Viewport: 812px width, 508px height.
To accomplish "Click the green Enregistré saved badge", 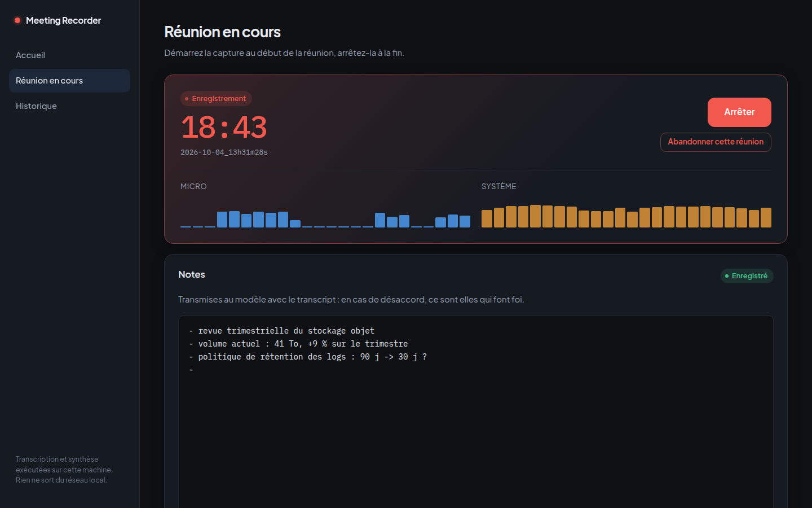I will [747, 276].
